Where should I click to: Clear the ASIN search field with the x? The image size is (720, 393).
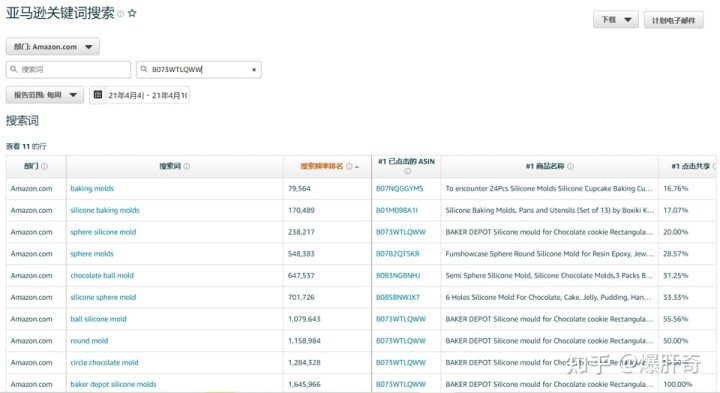point(254,70)
